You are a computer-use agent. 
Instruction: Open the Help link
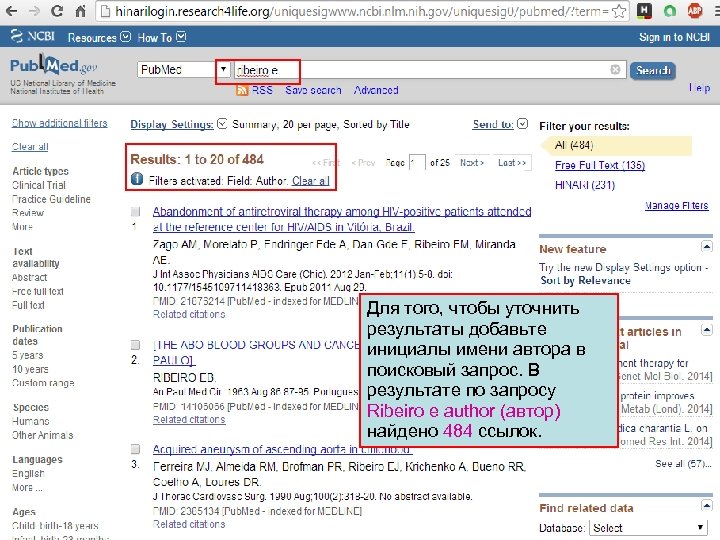point(700,87)
